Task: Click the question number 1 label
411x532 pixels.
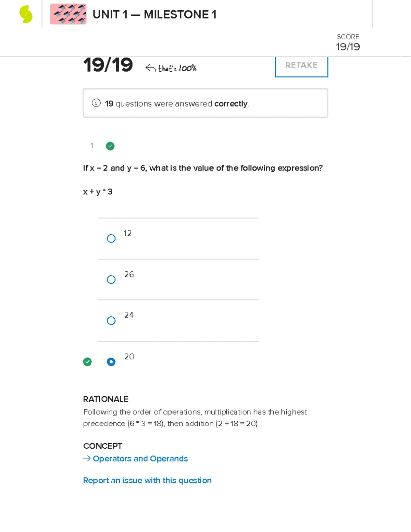Action: (92, 146)
